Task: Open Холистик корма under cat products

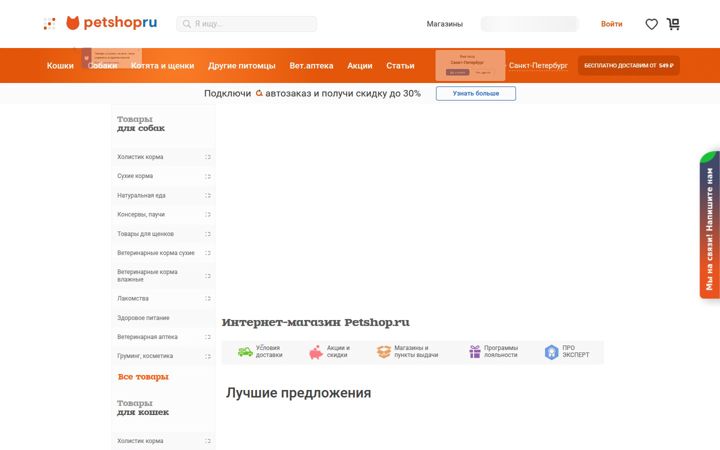Action: tap(140, 441)
